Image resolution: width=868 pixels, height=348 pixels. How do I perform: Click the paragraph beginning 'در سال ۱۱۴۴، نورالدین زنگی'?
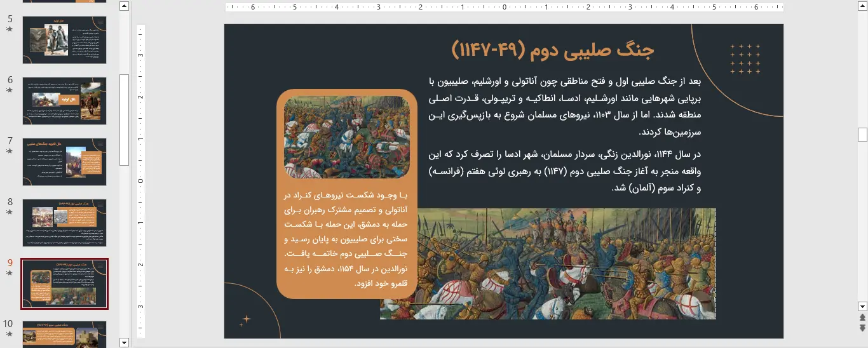566,171
